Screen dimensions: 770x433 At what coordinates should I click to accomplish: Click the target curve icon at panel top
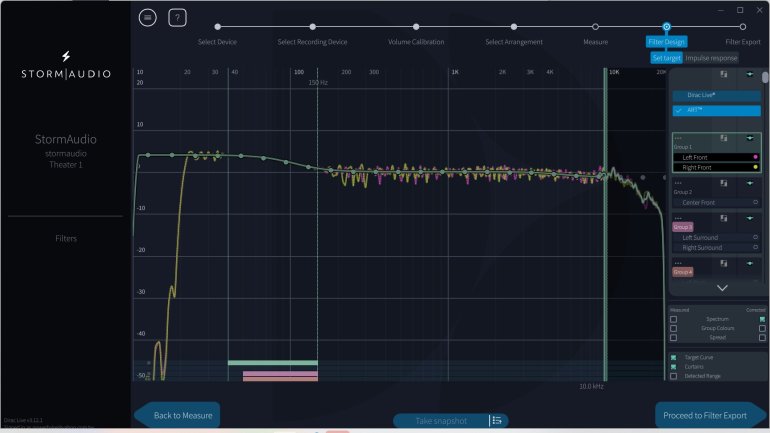[x=723, y=74]
